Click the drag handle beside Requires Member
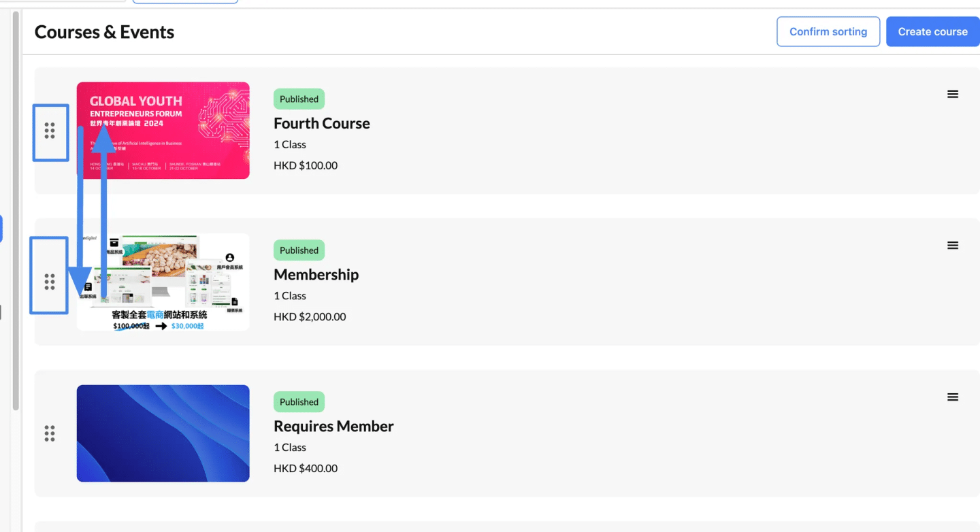The height and width of the screenshot is (532, 980). point(50,433)
